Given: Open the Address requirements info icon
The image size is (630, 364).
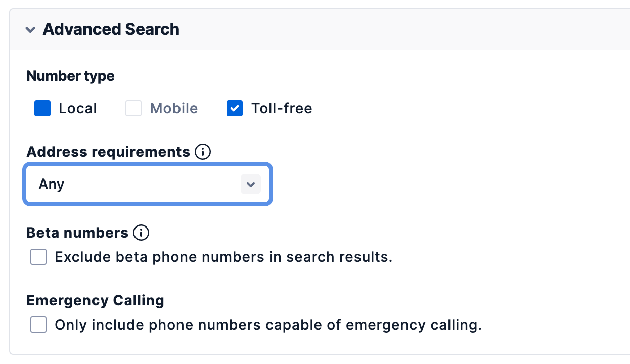Looking at the screenshot, I should [x=203, y=152].
